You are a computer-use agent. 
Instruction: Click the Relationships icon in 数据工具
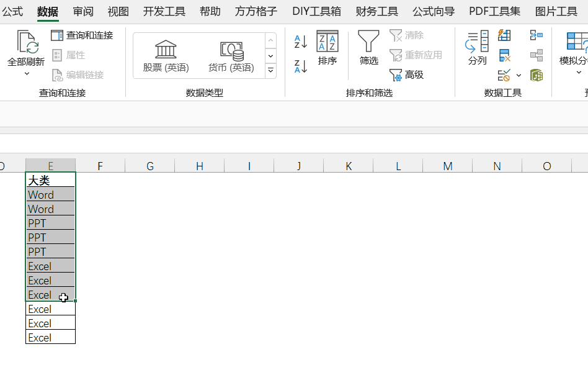point(537,56)
